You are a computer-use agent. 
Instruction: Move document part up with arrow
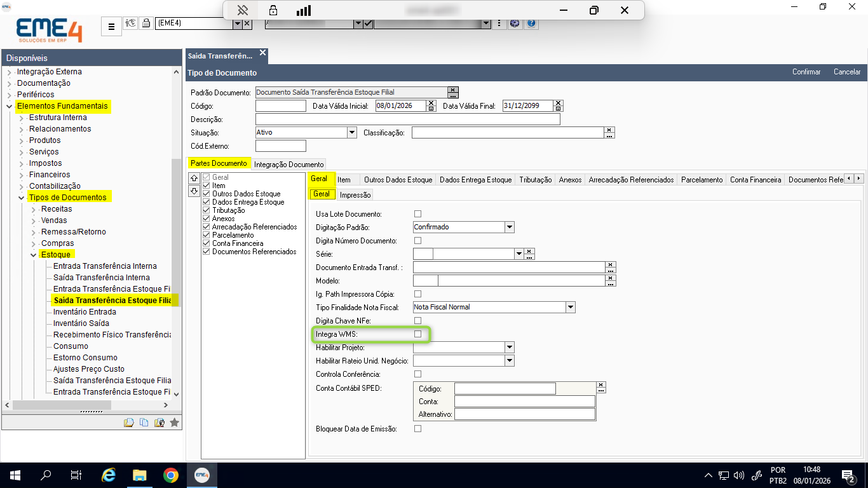[195, 179]
